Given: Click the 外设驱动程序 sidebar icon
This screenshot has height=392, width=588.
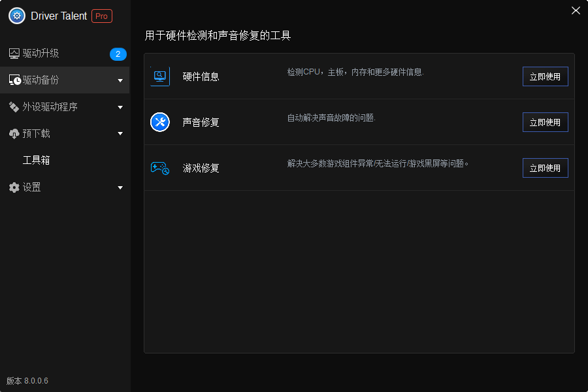Looking at the screenshot, I should (14, 106).
